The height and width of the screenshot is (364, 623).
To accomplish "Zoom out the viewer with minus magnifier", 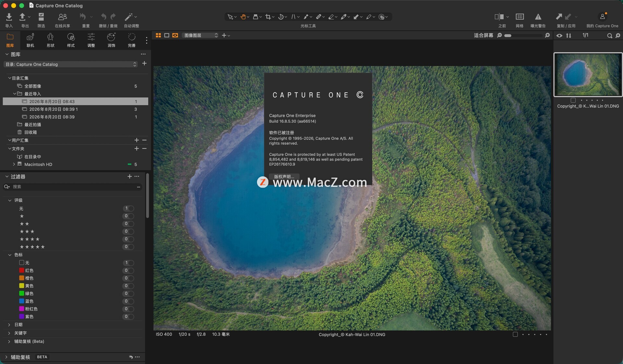I will 500,35.
